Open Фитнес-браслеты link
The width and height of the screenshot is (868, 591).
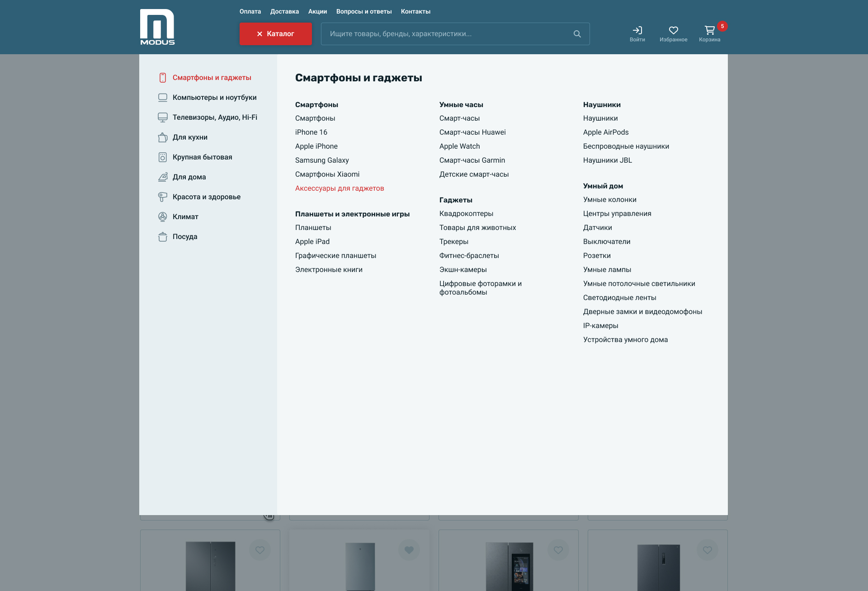pyautogui.click(x=469, y=256)
